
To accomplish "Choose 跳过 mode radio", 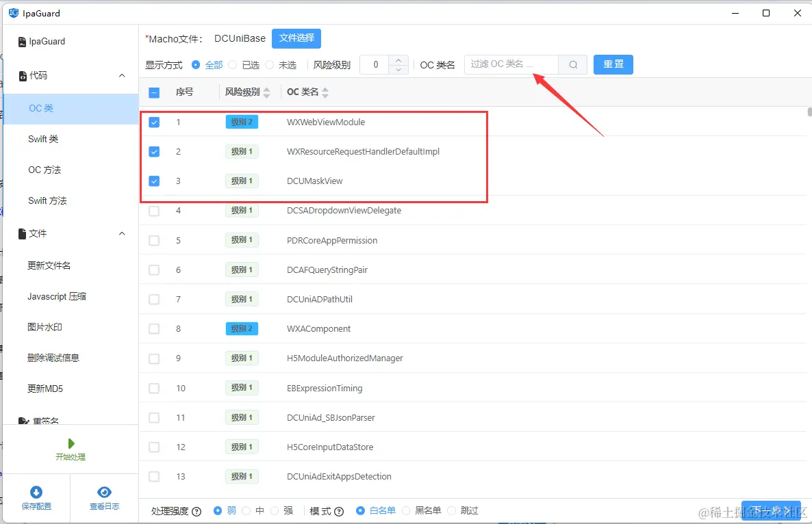I will click(x=452, y=510).
